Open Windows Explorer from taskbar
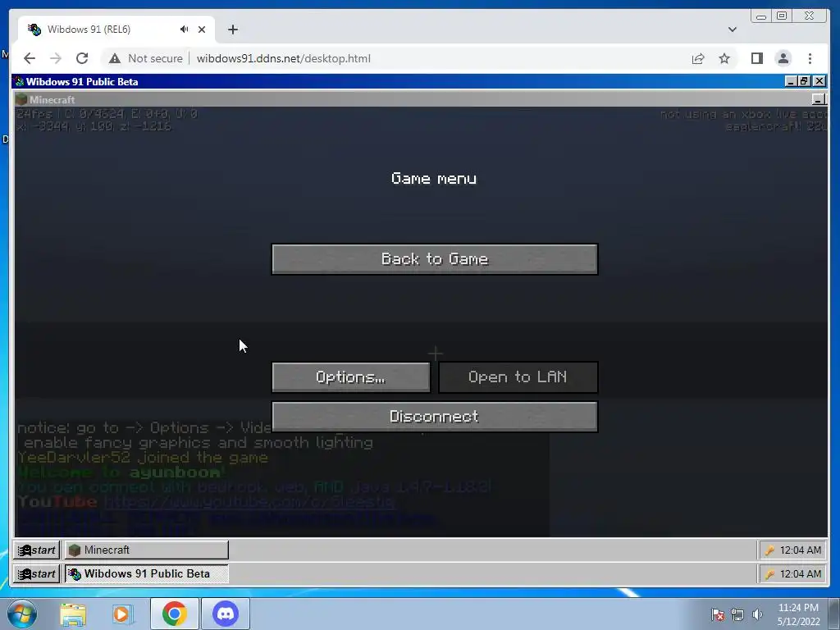 click(x=73, y=614)
